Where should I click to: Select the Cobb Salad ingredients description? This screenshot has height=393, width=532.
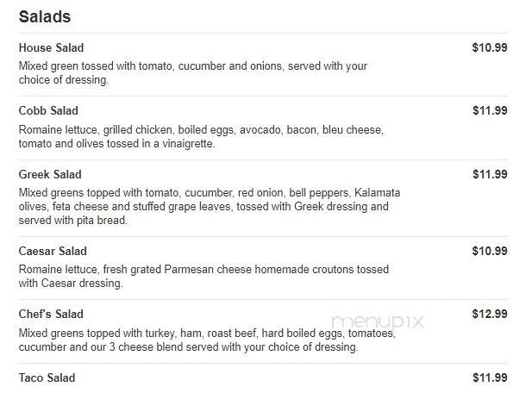(x=201, y=137)
